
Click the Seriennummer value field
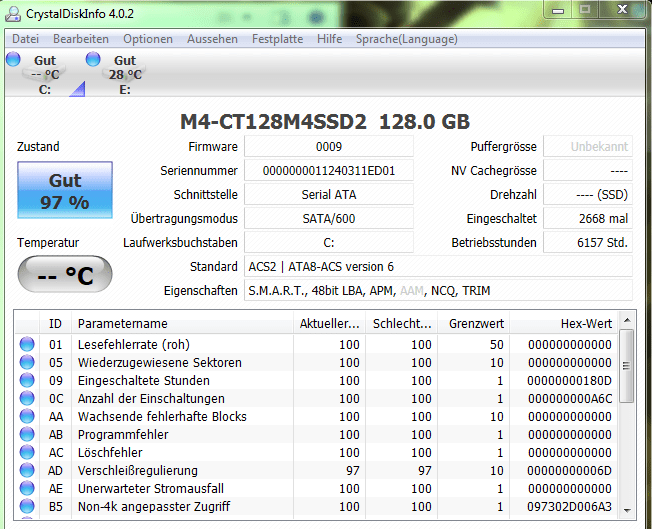pos(329,171)
